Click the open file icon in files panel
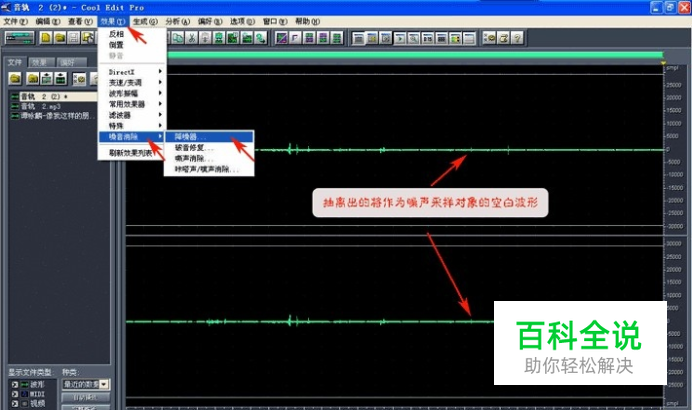This screenshot has width=692, height=410. coord(15,79)
